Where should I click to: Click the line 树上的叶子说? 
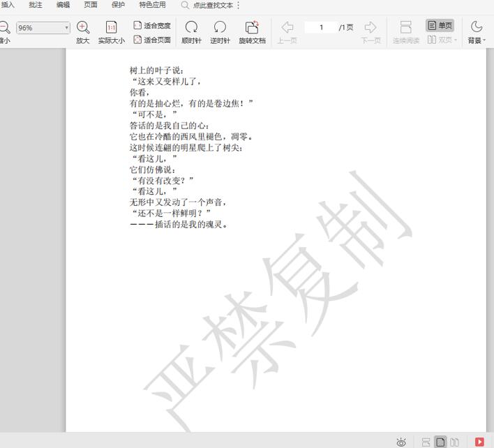pos(156,70)
